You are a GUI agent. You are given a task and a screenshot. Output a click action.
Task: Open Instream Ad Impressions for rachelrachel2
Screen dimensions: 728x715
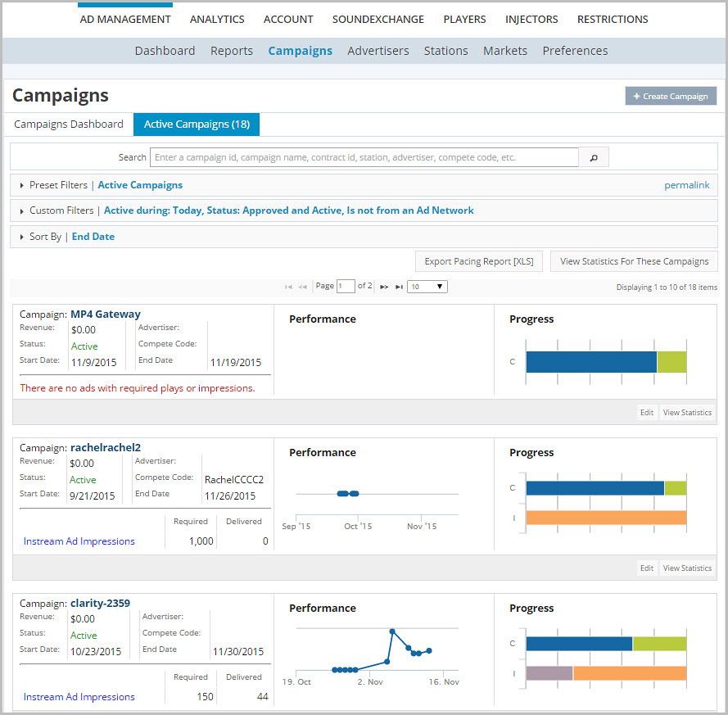(79, 541)
